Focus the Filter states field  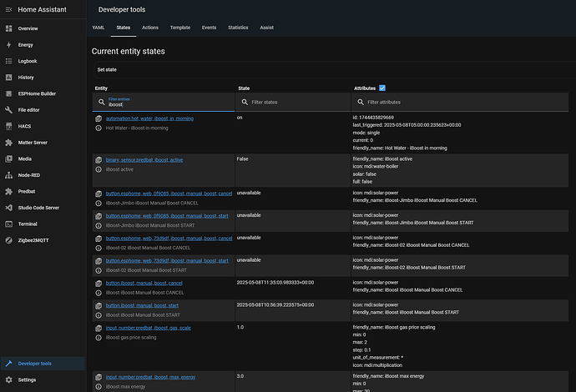point(293,102)
